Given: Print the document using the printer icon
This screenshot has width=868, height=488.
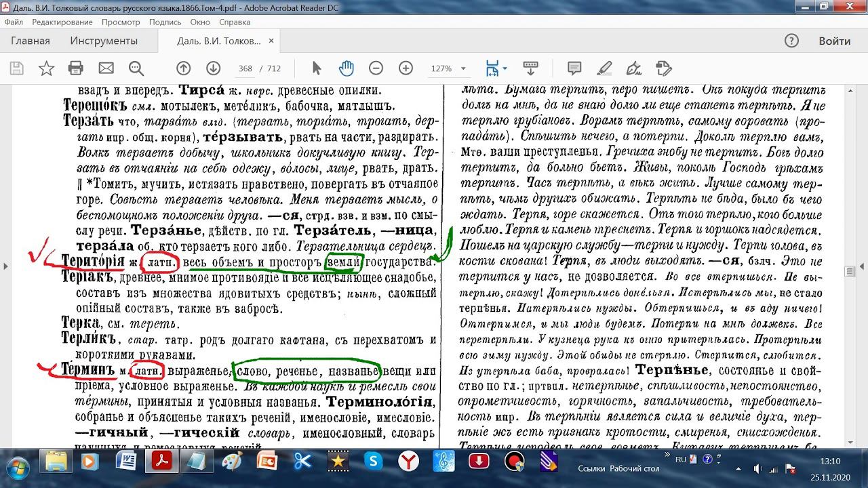Looking at the screenshot, I should coord(76,68).
